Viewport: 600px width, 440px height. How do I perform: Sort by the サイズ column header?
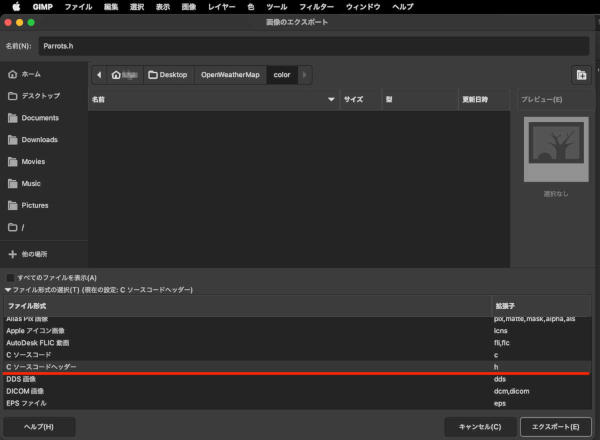[360, 99]
